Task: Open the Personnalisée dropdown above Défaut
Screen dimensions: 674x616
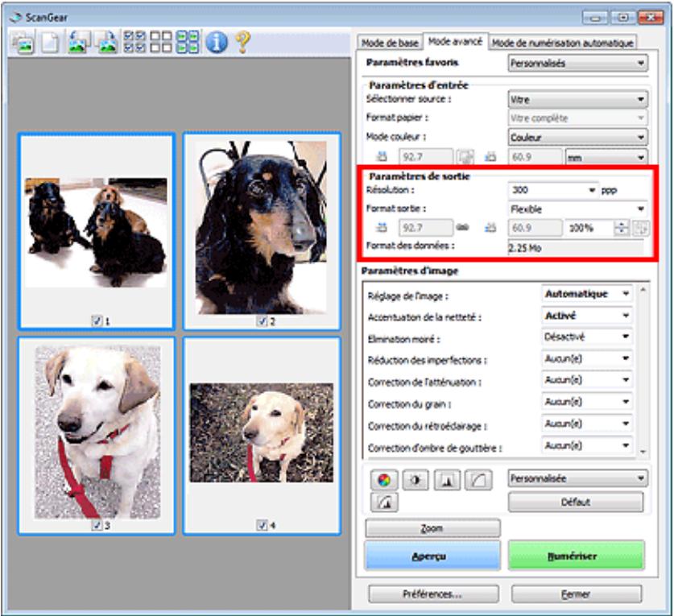Action: point(577,478)
